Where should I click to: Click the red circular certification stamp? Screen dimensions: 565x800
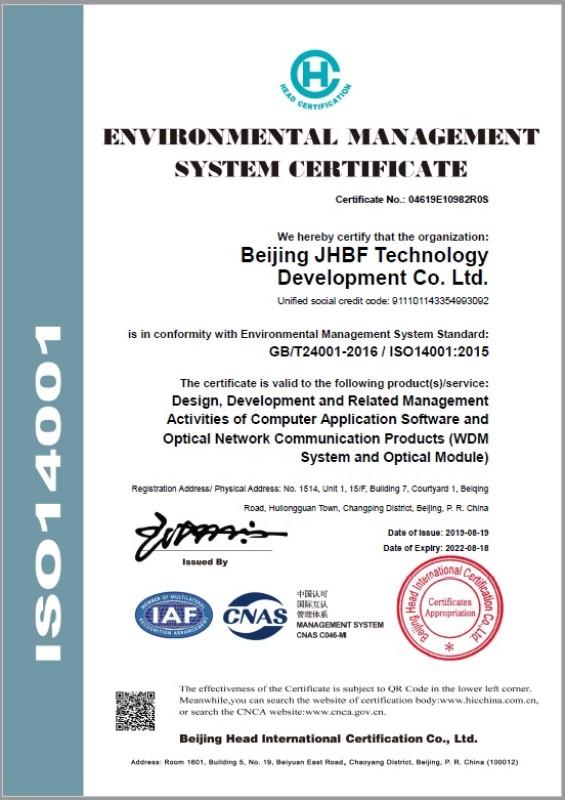pyautogui.click(x=450, y=608)
